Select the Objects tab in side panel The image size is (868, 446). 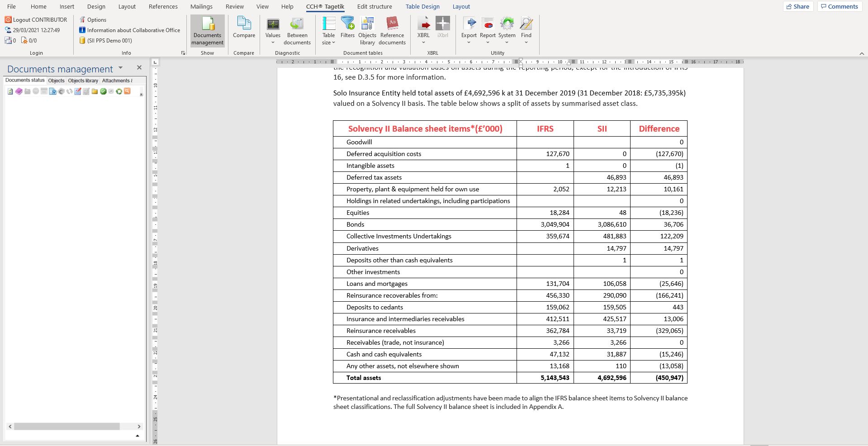[x=56, y=81]
